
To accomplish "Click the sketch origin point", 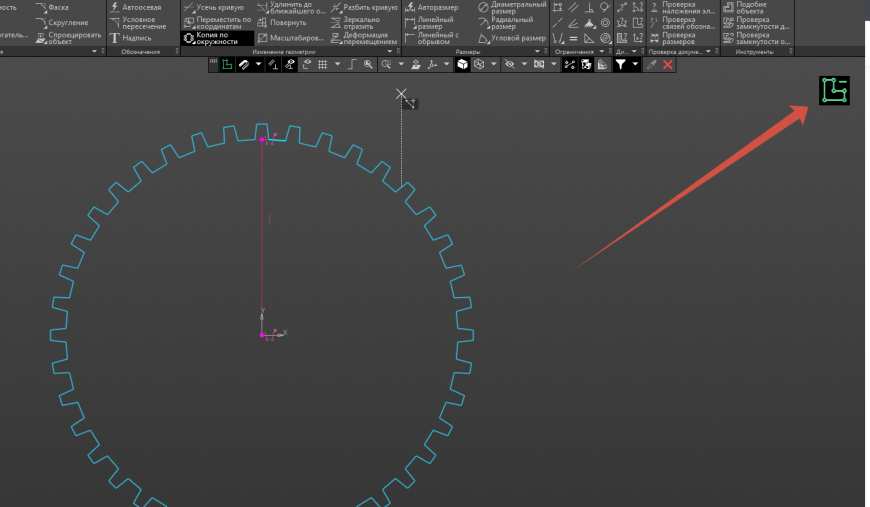I will 262,335.
